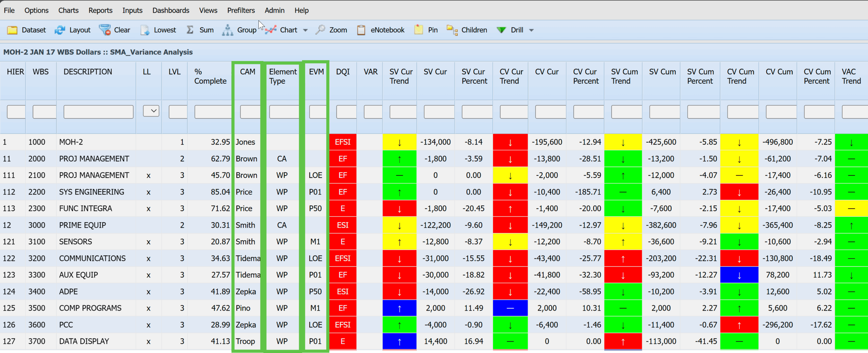Expand the Drill dropdown arrow
This screenshot has height=353, width=868.
[531, 30]
